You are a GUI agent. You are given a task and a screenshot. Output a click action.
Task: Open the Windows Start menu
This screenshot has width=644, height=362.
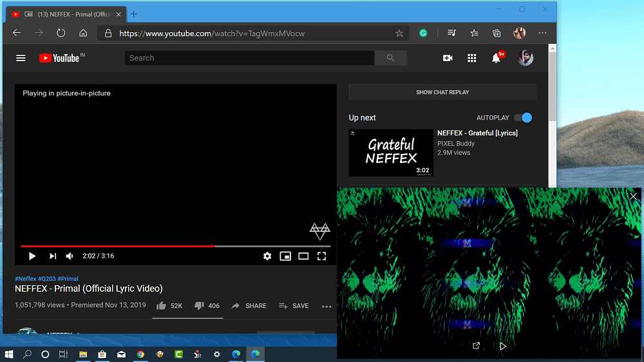[8, 354]
